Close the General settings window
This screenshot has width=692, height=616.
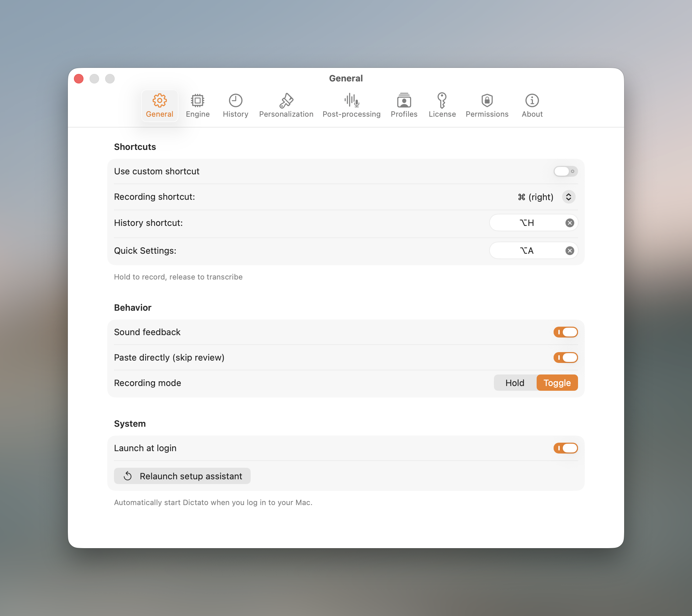79,79
